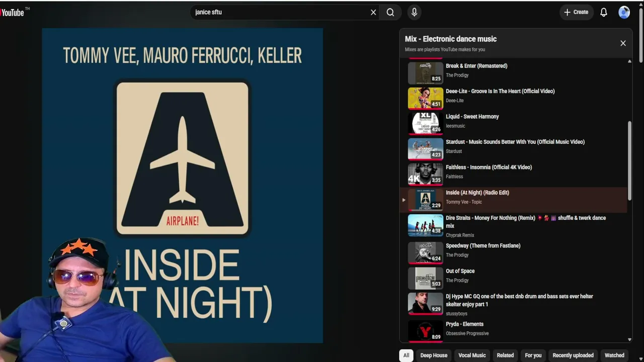Select the Recently uploaded filter chip
This screenshot has height=362, width=644.
pos(573,355)
